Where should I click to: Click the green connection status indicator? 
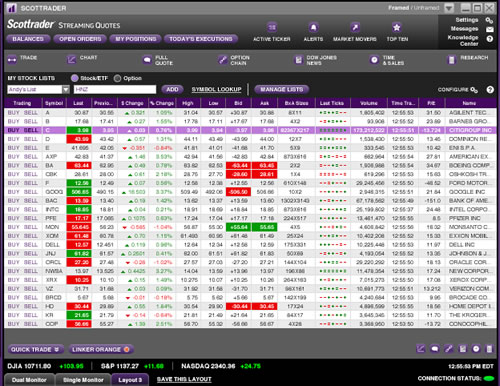pyautogui.click(x=489, y=378)
